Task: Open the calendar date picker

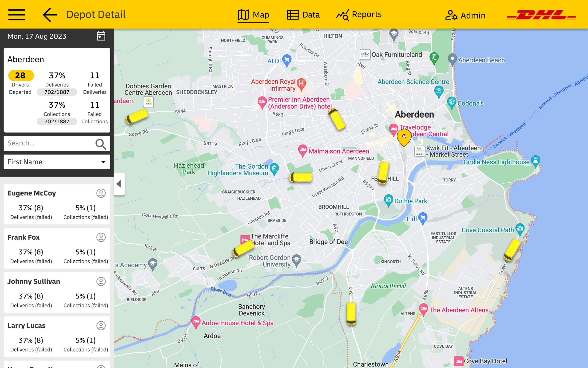Action: pyautogui.click(x=101, y=36)
